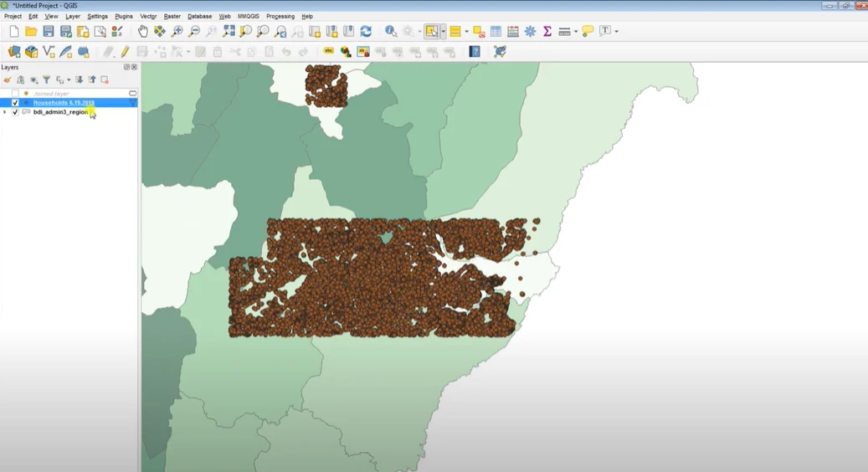The width and height of the screenshot is (868, 472).
Task: Click the Layer Labeling abc icon
Action: 328,52
